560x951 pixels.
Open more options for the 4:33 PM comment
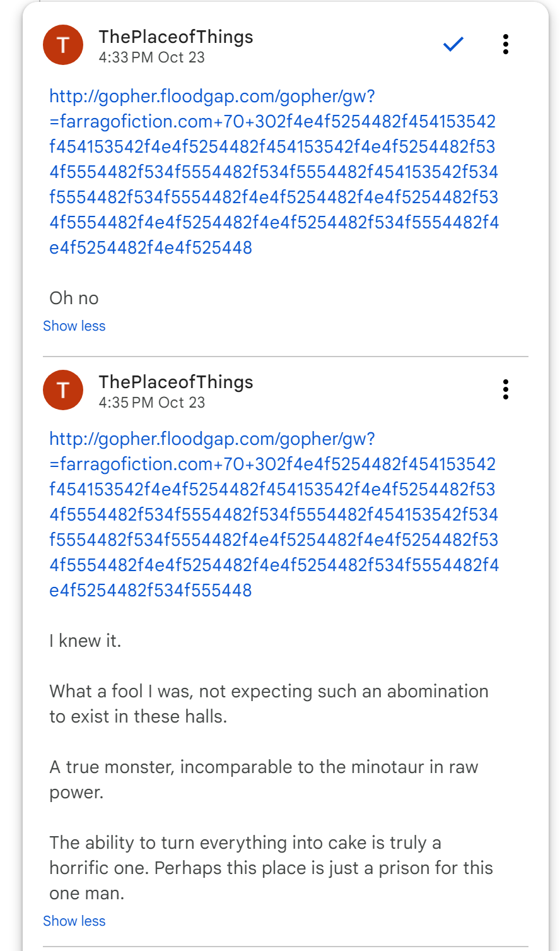coord(505,44)
